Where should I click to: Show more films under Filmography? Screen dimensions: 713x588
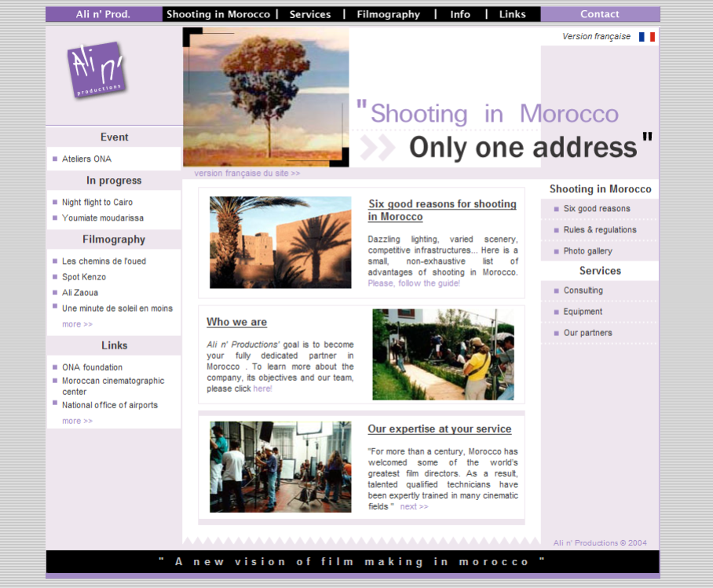[77, 324]
